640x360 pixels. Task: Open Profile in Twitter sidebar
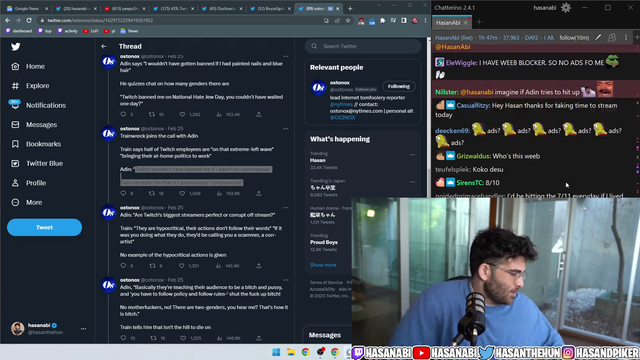[x=28, y=183]
